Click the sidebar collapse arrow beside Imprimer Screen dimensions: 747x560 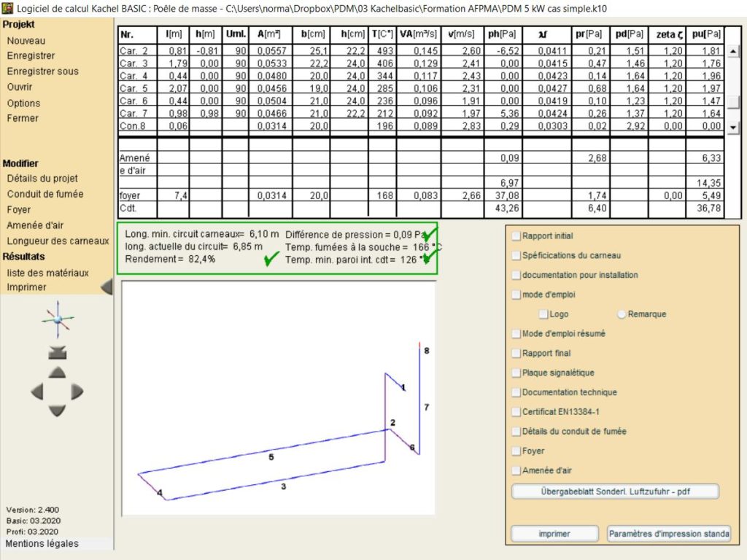pos(107,287)
